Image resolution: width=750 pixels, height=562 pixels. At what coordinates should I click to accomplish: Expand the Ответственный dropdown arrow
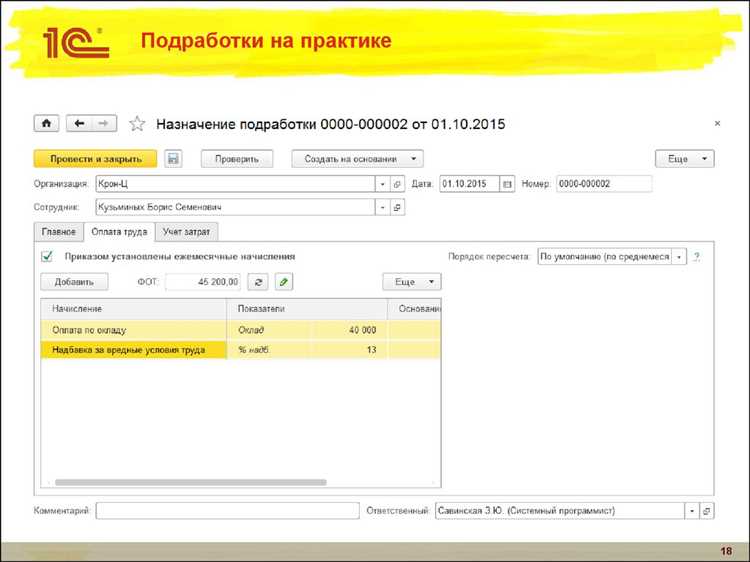[x=692, y=511]
